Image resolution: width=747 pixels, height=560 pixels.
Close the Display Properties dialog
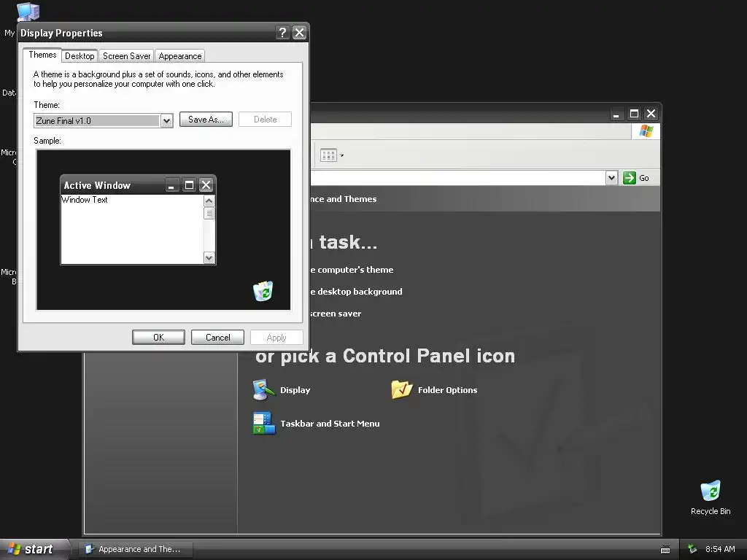click(299, 32)
